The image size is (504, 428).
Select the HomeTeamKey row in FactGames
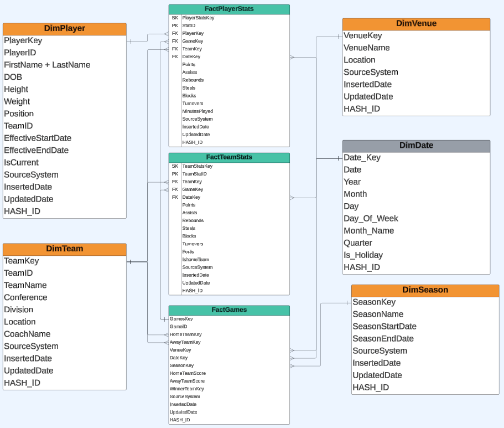(x=229, y=334)
